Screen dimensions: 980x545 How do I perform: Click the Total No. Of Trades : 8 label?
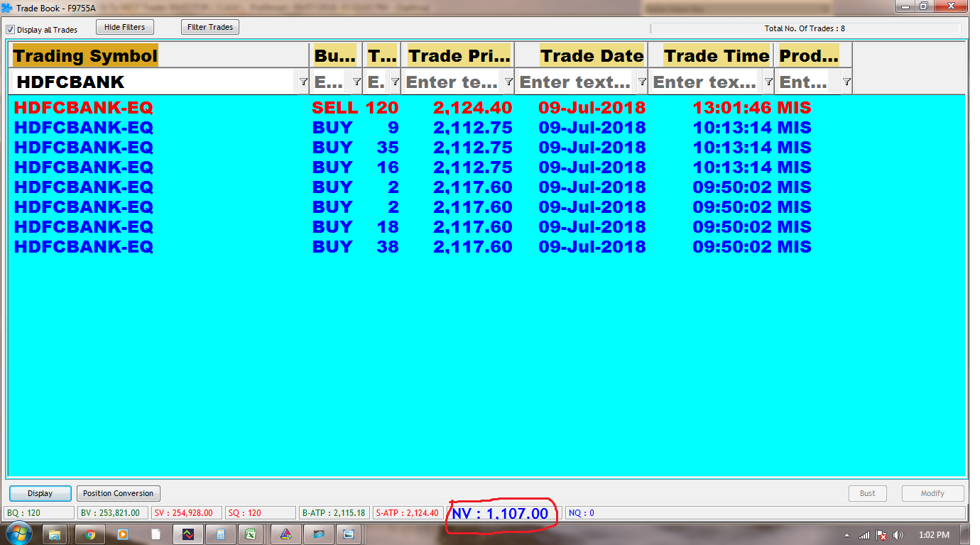point(805,29)
